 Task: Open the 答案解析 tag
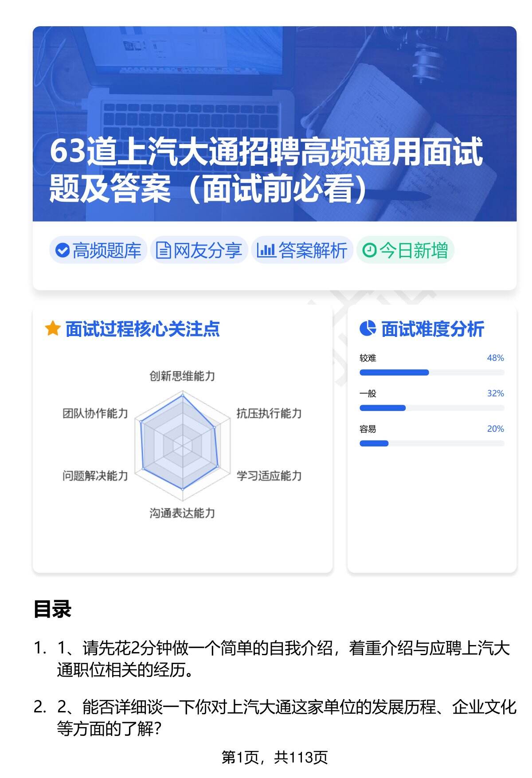tap(302, 250)
